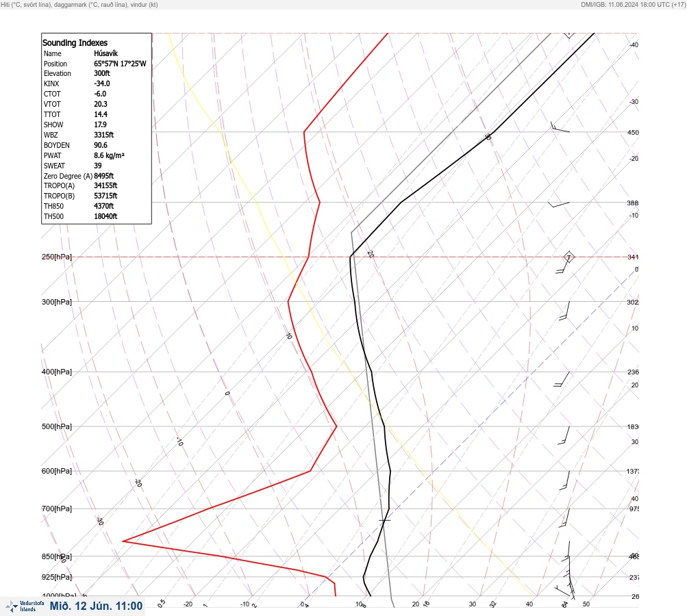Click the chart title 'Hiti (°C, svört lína)...'
The image size is (687, 616).
click(79, 5)
